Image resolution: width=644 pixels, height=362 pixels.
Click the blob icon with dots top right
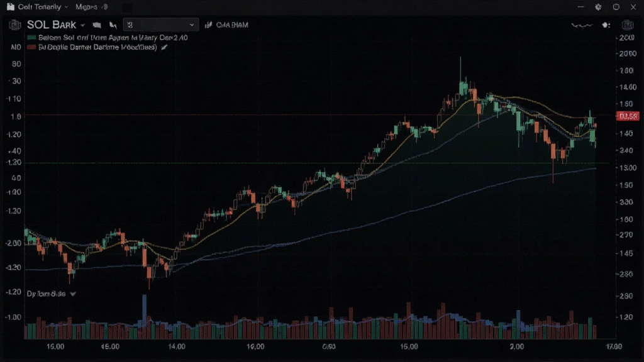606,25
